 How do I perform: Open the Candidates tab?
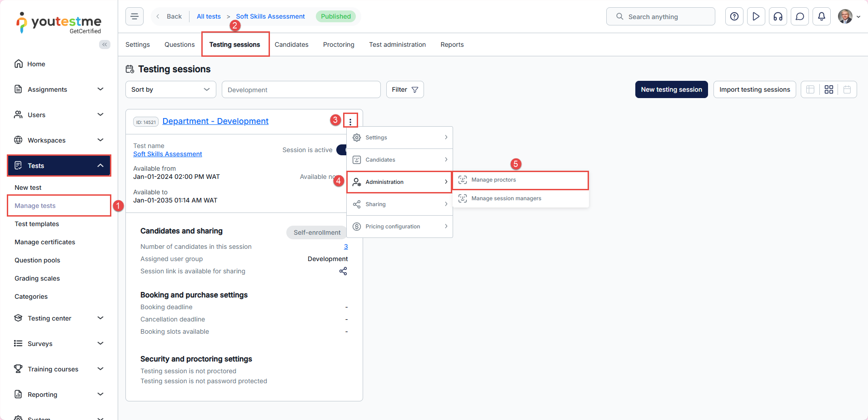pyautogui.click(x=291, y=44)
